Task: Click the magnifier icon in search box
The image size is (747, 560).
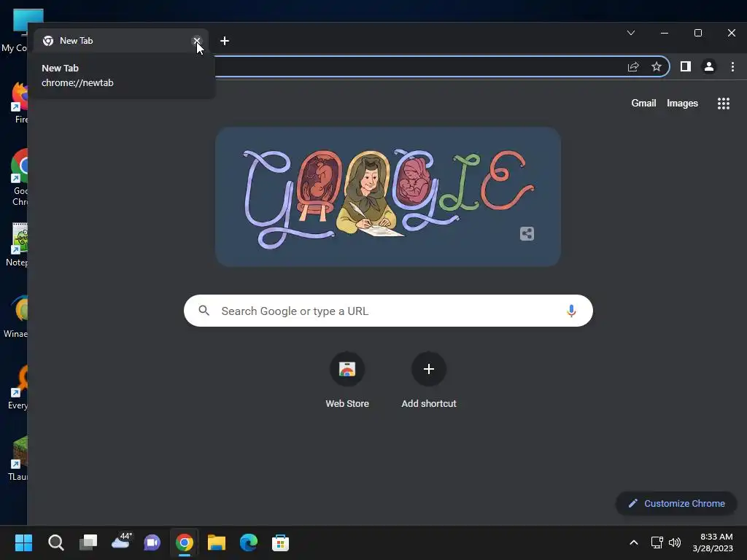Action: pyautogui.click(x=204, y=311)
